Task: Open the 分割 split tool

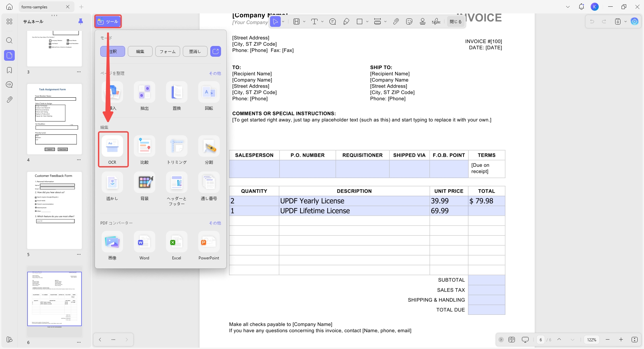Action: click(x=209, y=149)
